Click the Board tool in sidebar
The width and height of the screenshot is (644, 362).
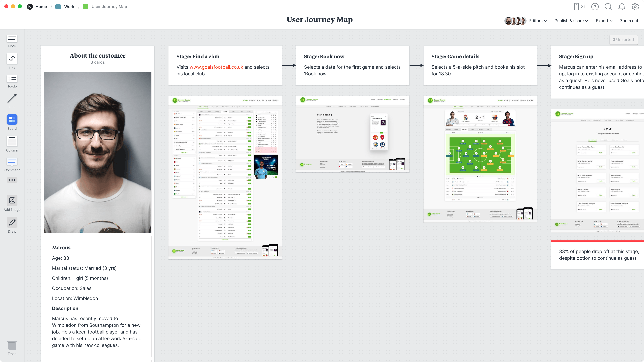click(x=12, y=123)
